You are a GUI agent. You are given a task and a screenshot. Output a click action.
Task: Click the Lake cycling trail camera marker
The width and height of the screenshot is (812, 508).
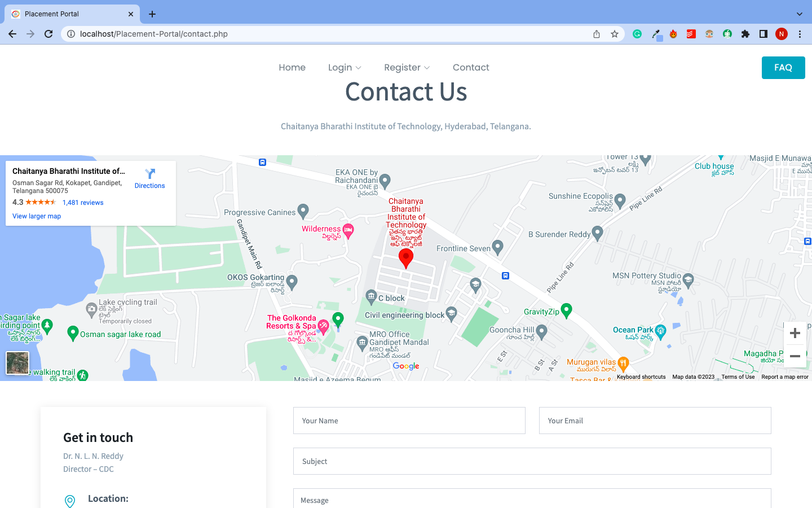pyautogui.click(x=91, y=309)
